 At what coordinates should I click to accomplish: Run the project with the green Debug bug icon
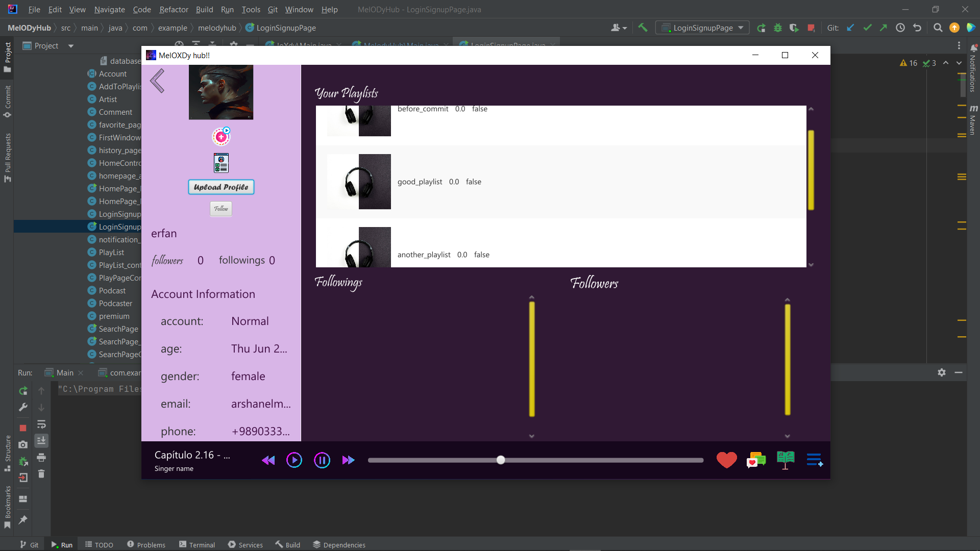[777, 28]
